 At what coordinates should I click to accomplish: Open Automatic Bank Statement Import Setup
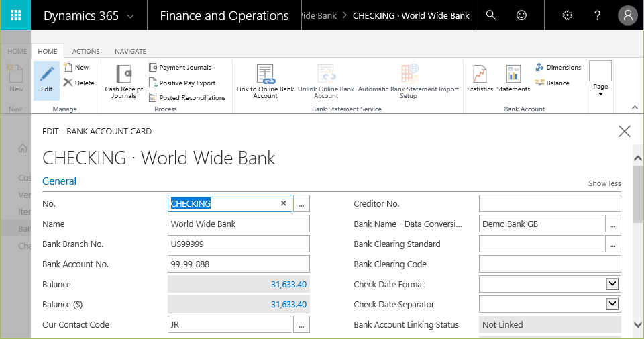(409, 82)
